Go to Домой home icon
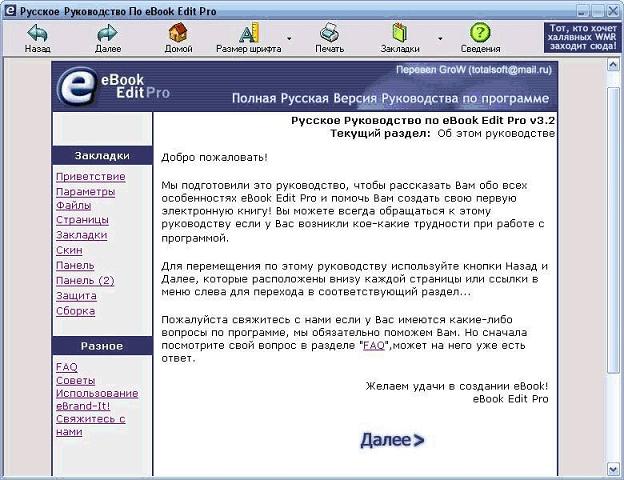Viewport: 624px width, 480px height. coord(178,32)
